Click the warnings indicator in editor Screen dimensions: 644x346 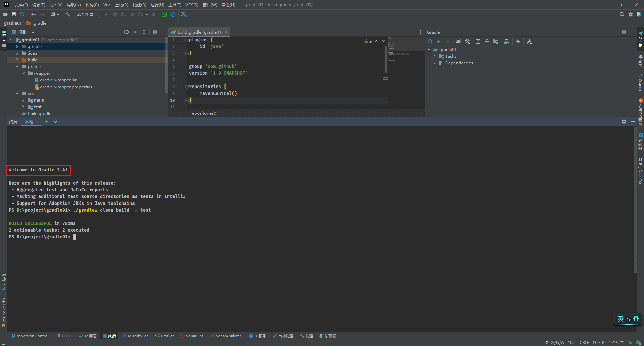click(368, 41)
